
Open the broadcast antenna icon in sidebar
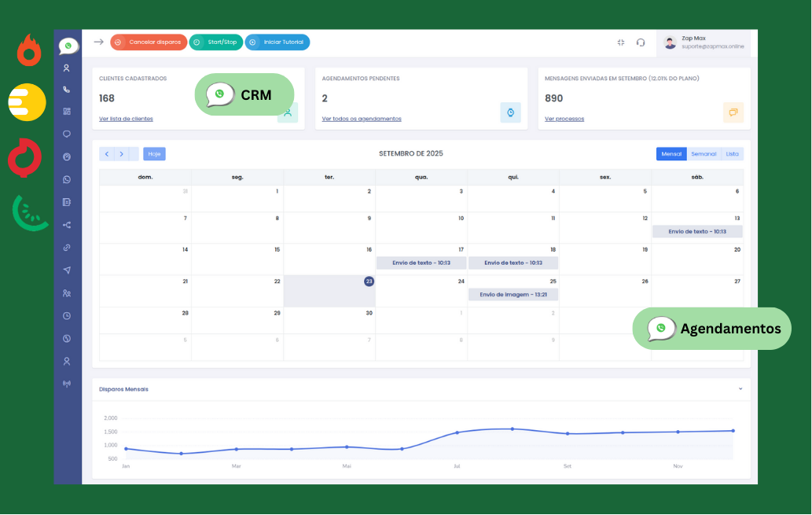[x=67, y=384]
